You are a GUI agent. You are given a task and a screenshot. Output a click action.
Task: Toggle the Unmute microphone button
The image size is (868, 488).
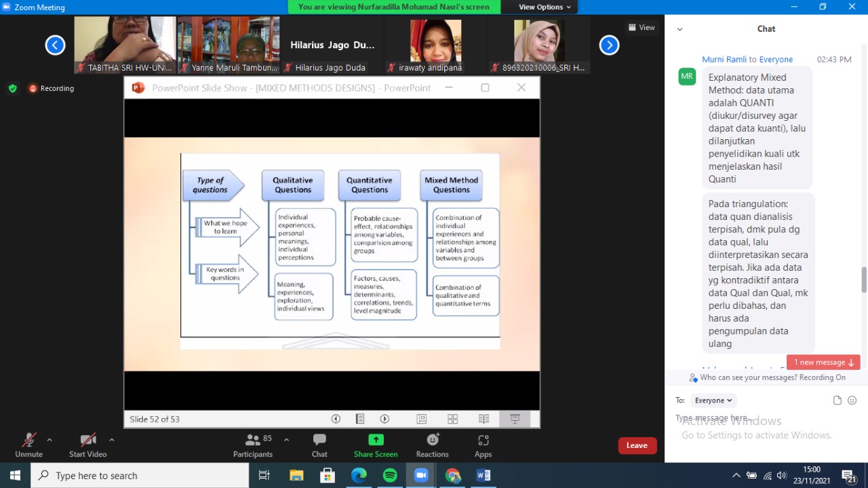tap(28, 445)
